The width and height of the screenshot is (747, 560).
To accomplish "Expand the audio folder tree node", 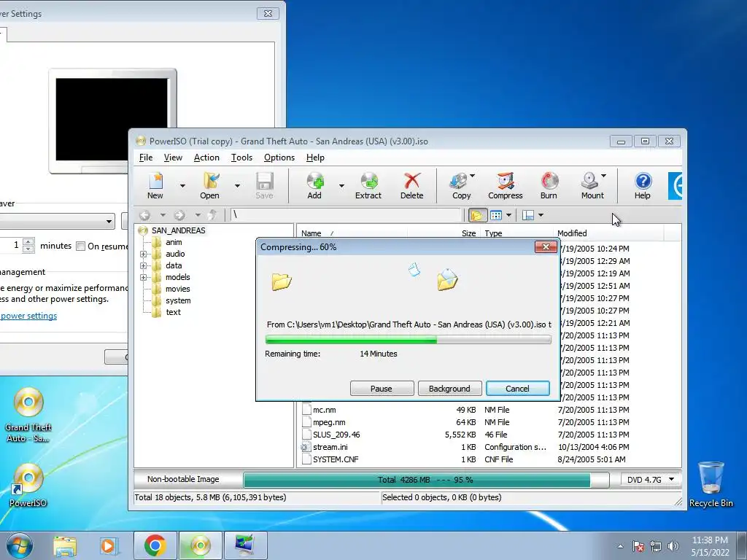I will (x=144, y=254).
